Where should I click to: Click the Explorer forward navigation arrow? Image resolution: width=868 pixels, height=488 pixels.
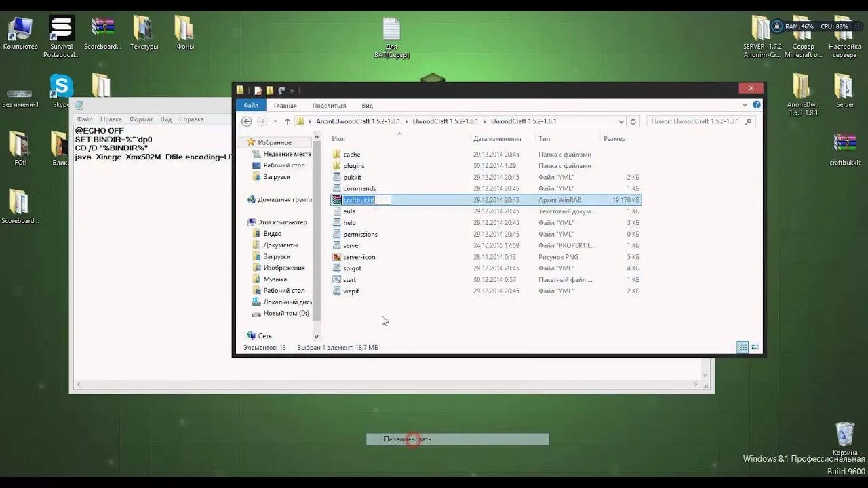pyautogui.click(x=262, y=121)
